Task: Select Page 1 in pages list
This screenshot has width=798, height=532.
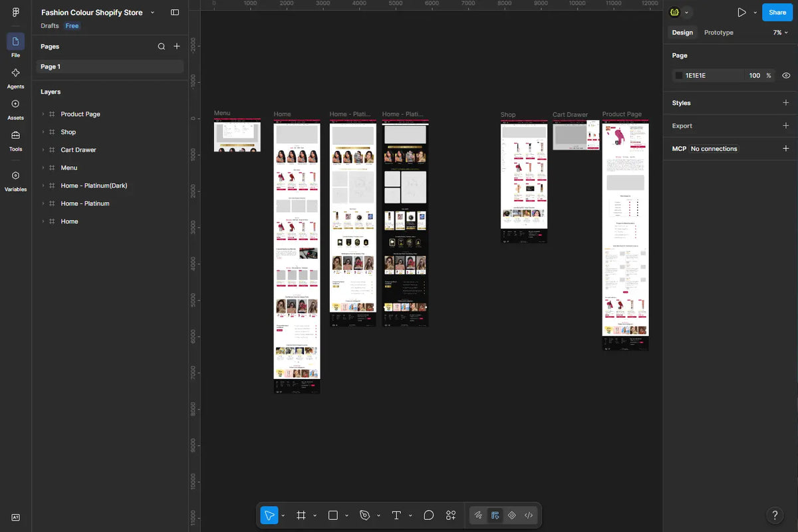Action: 110,66
